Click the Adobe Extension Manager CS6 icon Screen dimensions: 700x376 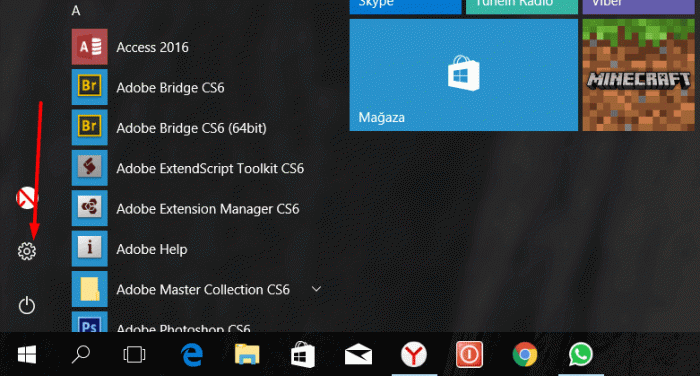[90, 208]
